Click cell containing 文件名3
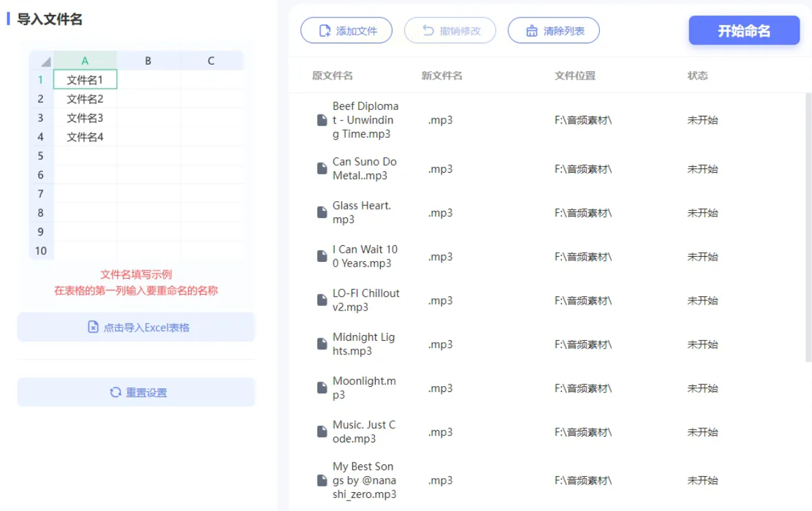The height and width of the screenshot is (511, 812). [85, 118]
